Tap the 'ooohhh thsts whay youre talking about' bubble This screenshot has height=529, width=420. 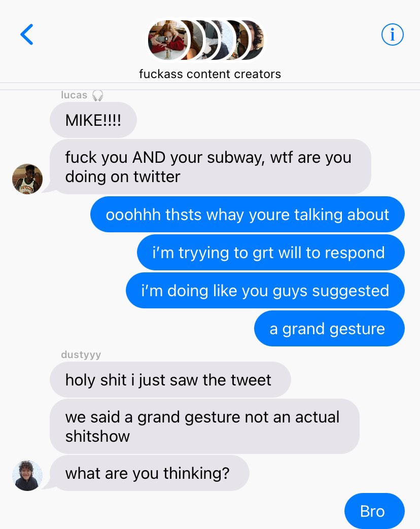247,215
